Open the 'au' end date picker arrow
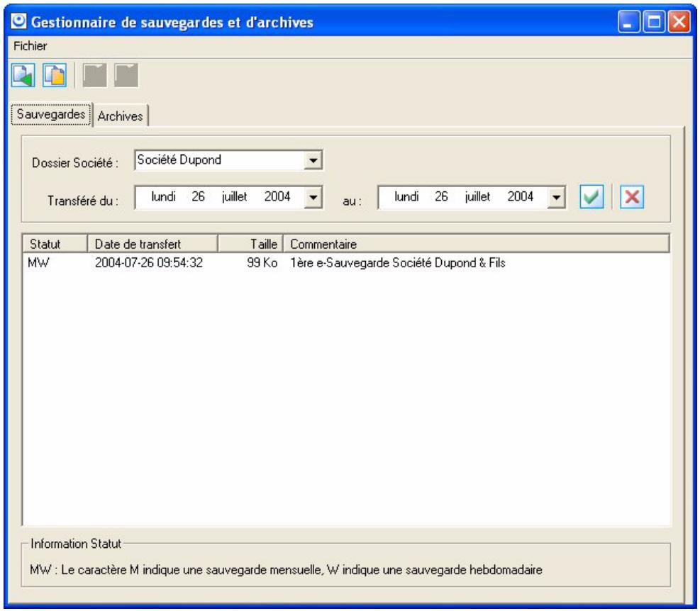This screenshot has width=700, height=611. [x=556, y=197]
